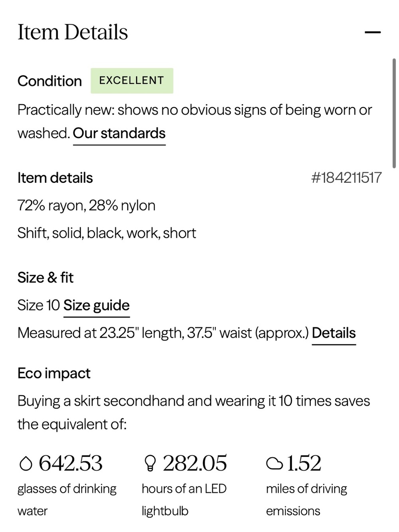Image resolution: width=399 pixels, height=532 pixels.
Task: Click the Item Details heading
Action: coord(73,32)
